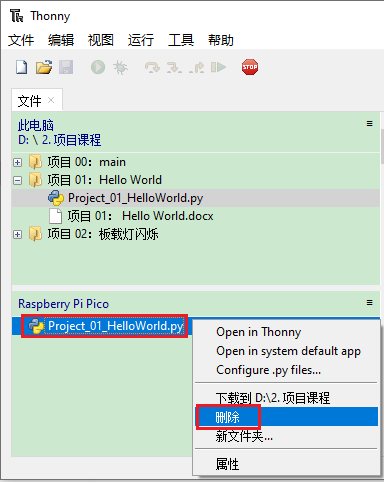Close the 文件 tab
The width and height of the screenshot is (385, 483).
pyautogui.click(x=51, y=100)
